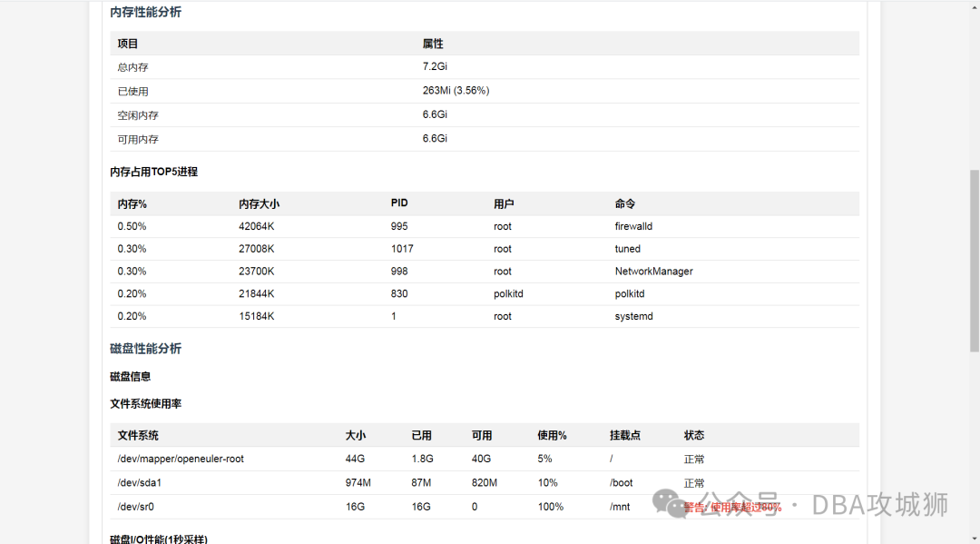Image resolution: width=980 pixels, height=544 pixels.
Task: Select the /dev/mapper/openeuler-root filesystem cell
Action: tap(181, 459)
